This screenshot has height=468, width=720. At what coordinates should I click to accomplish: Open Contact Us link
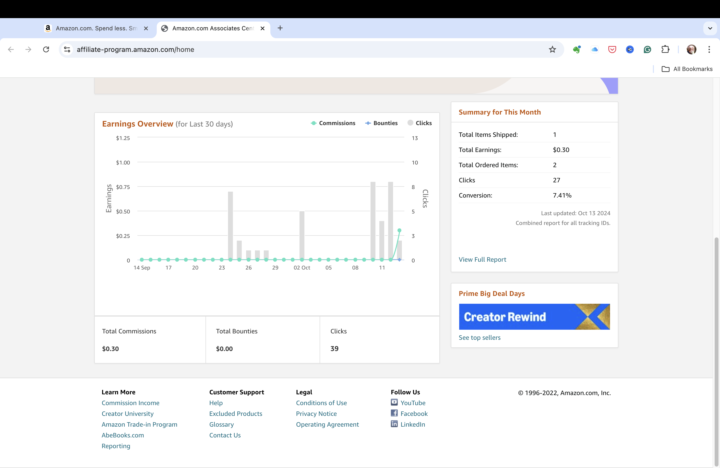(x=225, y=435)
